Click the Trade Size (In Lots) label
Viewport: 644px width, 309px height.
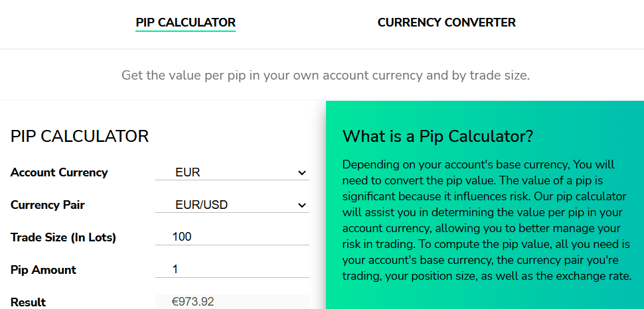(x=63, y=237)
